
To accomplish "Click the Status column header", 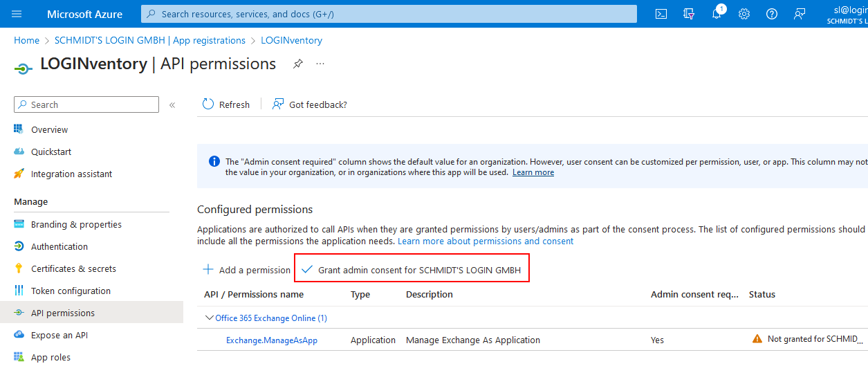I will click(x=762, y=294).
